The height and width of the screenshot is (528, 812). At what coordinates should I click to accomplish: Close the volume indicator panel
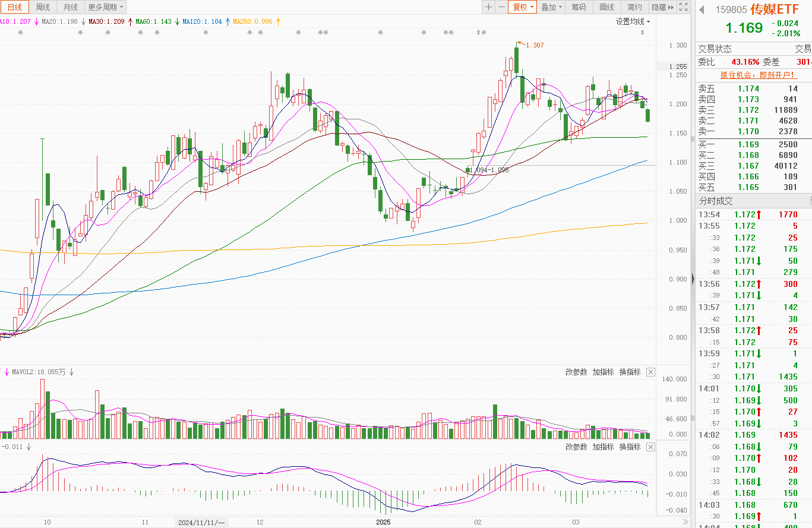(650, 372)
